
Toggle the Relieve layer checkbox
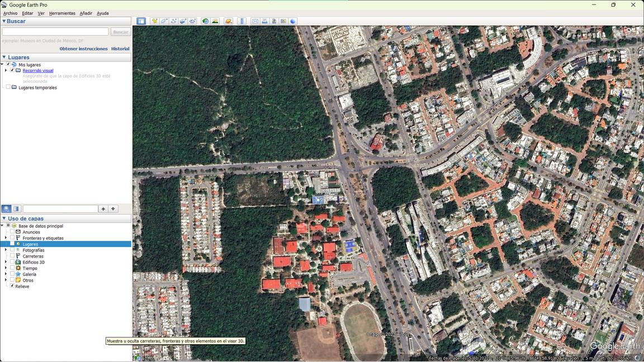(x=12, y=286)
